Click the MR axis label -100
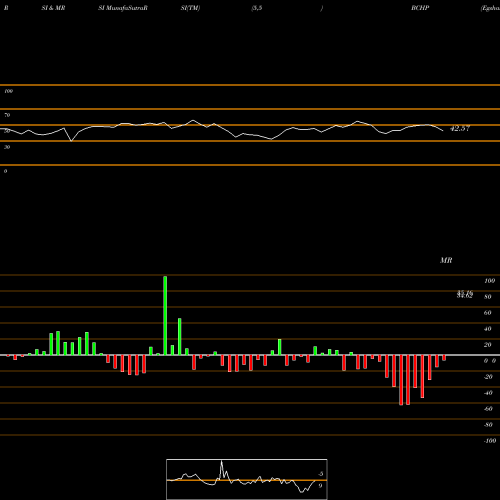The image size is (500, 500). [490, 441]
